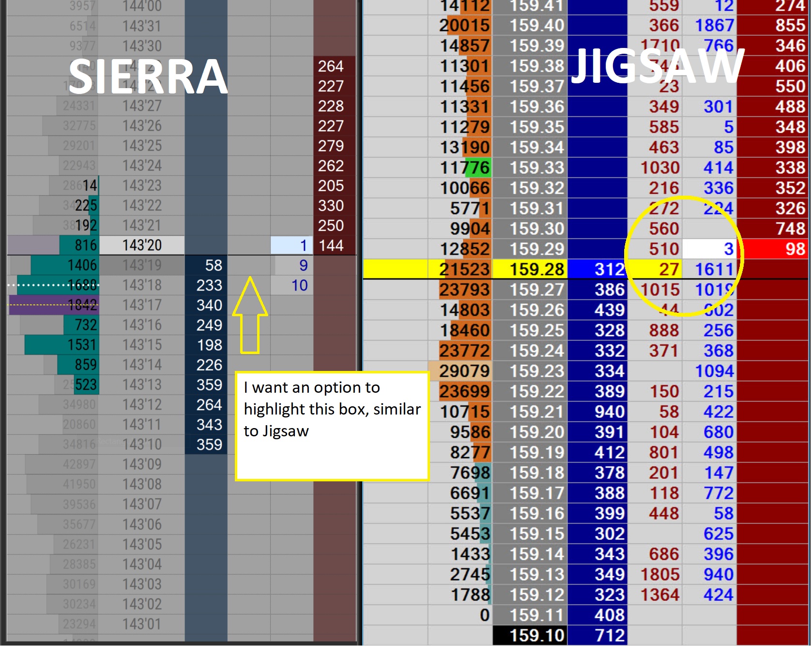
Task: Click Jigsaw price 159.19
Action: pyautogui.click(x=530, y=452)
